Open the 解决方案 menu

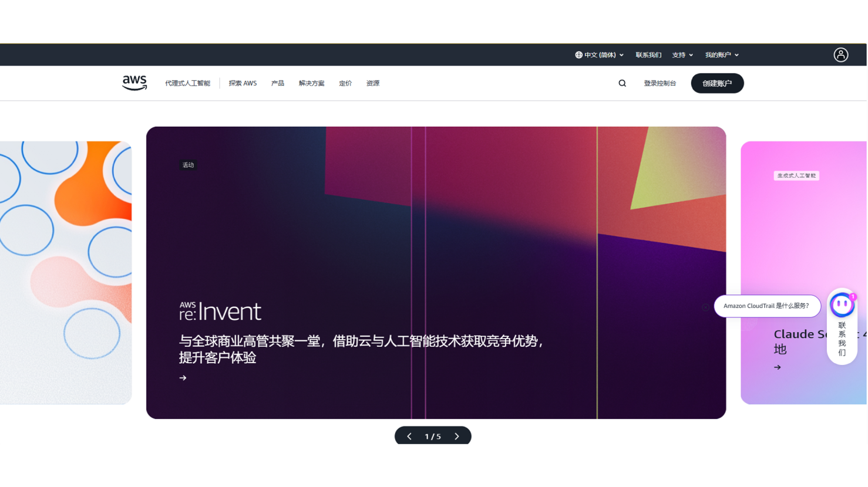tap(311, 83)
